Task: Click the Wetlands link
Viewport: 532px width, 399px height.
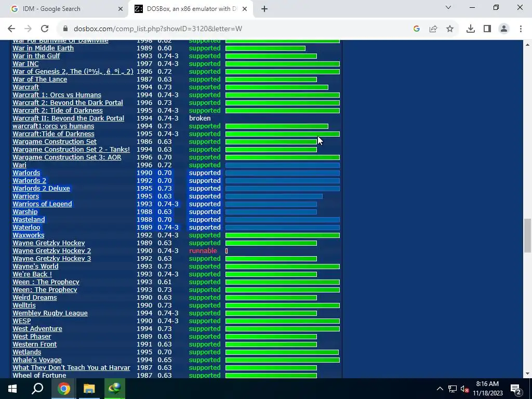Action: pyautogui.click(x=27, y=353)
